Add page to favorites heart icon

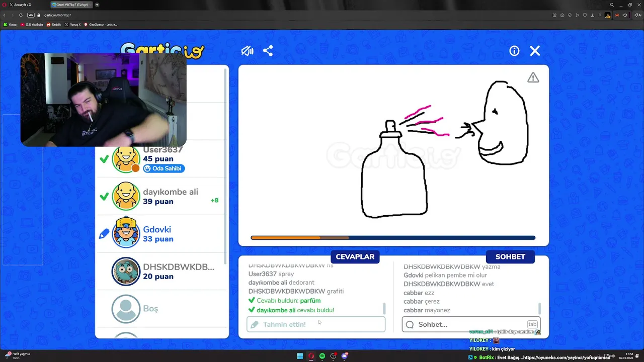point(585,15)
